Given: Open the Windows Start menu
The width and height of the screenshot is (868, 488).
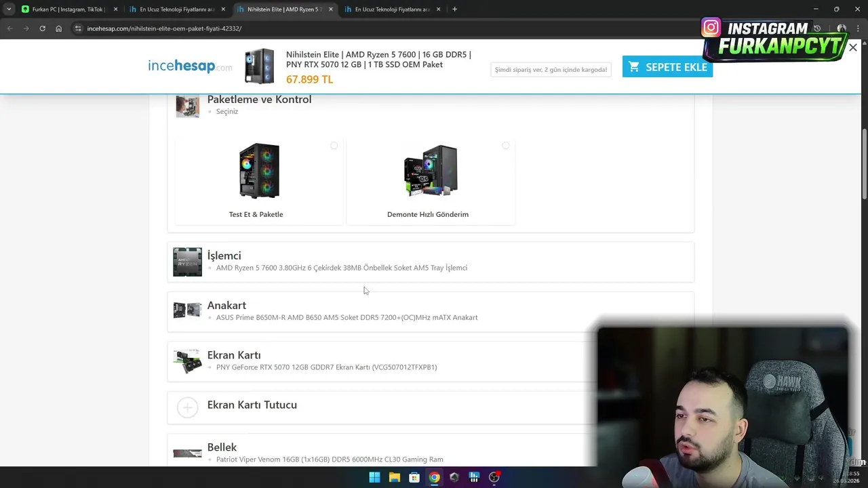Looking at the screenshot, I should coord(374,477).
